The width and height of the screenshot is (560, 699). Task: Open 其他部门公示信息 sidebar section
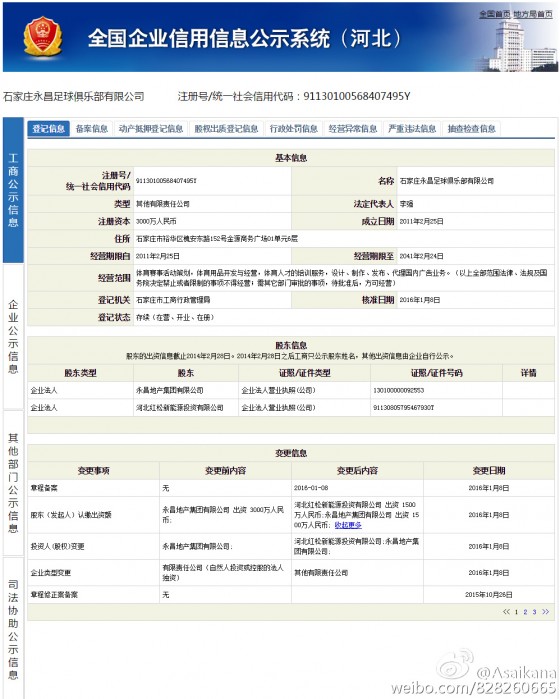pos(13,483)
